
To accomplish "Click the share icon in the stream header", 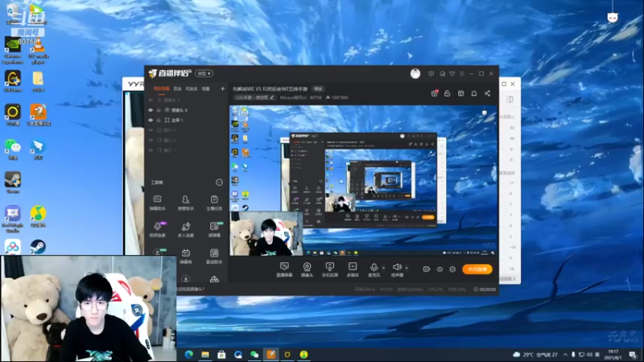I will coord(488,93).
